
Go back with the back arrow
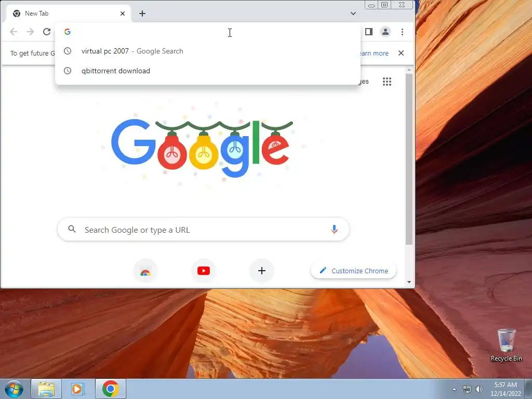14,32
